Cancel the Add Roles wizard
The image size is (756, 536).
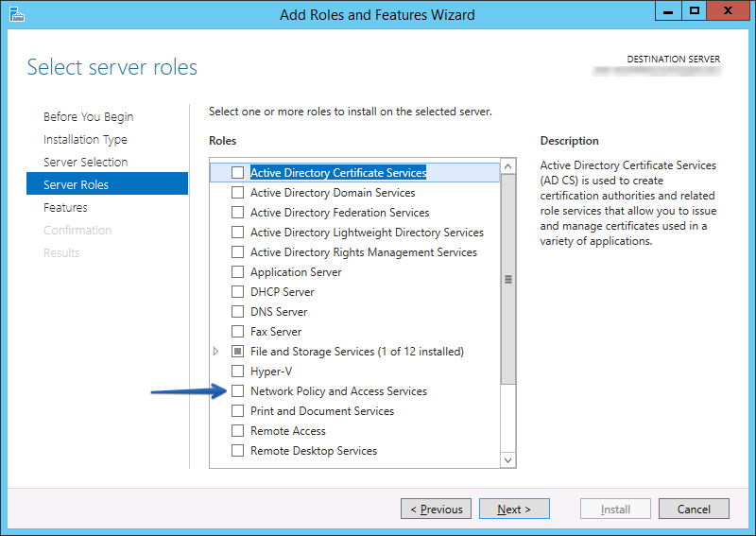694,510
